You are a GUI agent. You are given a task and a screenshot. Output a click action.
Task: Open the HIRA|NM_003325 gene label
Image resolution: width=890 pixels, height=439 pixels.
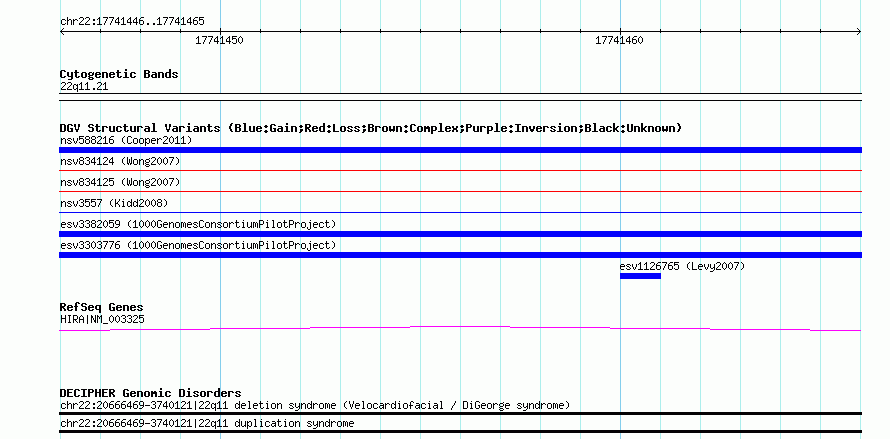102,320
